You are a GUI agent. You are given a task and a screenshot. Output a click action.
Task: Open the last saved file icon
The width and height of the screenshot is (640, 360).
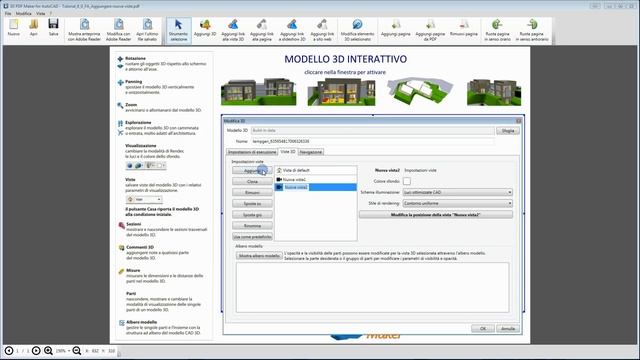point(147,29)
